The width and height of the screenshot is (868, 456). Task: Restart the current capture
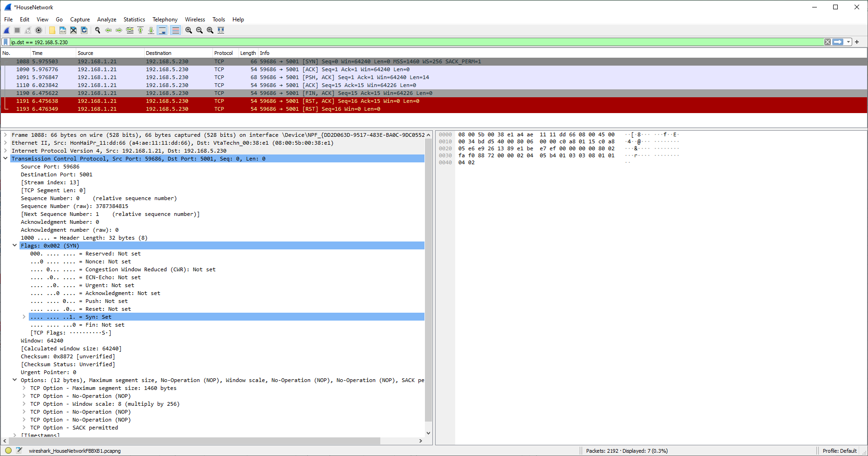[x=28, y=30]
